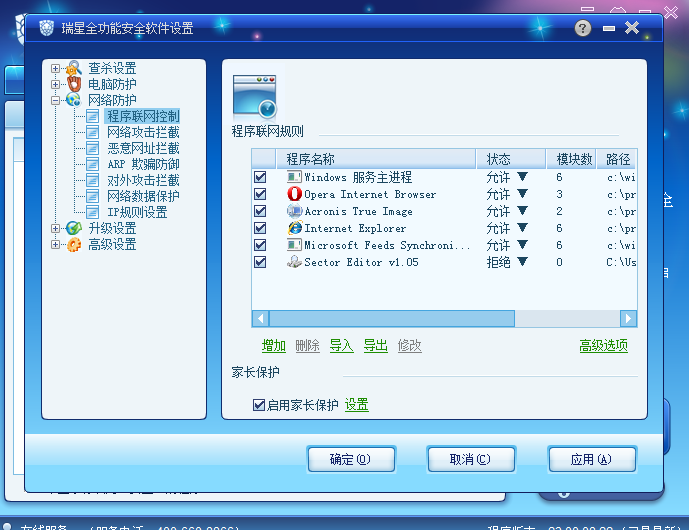The image size is (689, 530).
Task: Click the horizontal scrollbar thumb in rule list
Action: click(x=392, y=319)
